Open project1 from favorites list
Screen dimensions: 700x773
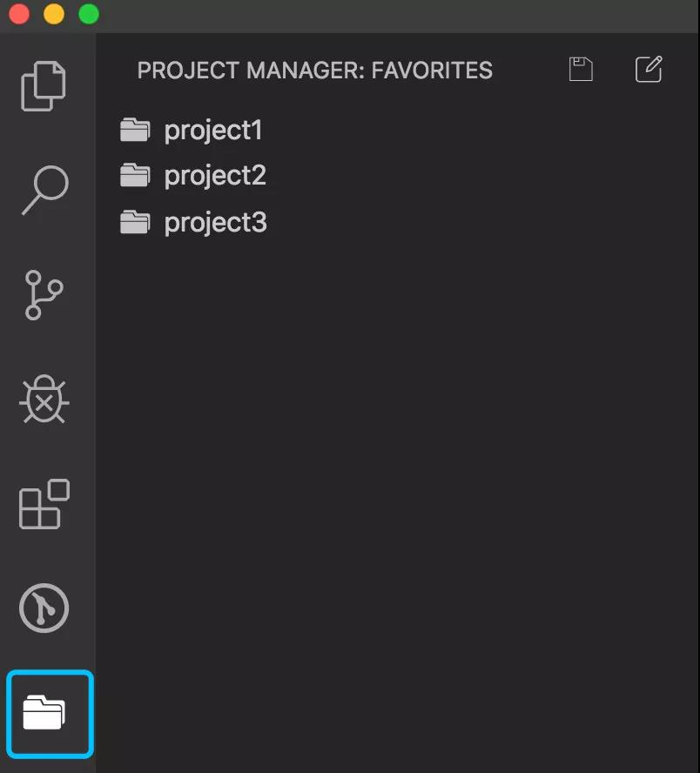213,131
